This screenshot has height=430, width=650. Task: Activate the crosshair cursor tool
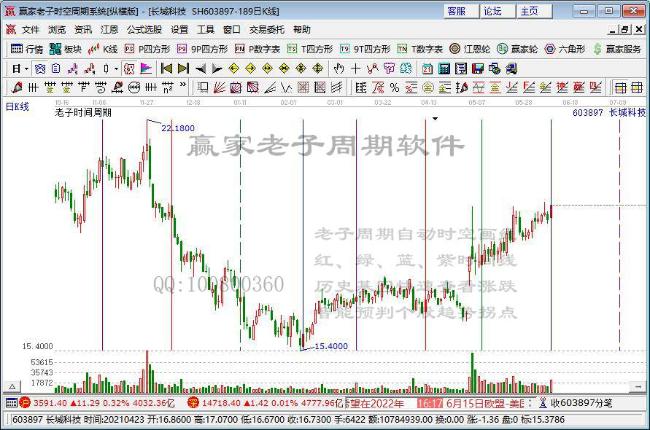coord(355,68)
